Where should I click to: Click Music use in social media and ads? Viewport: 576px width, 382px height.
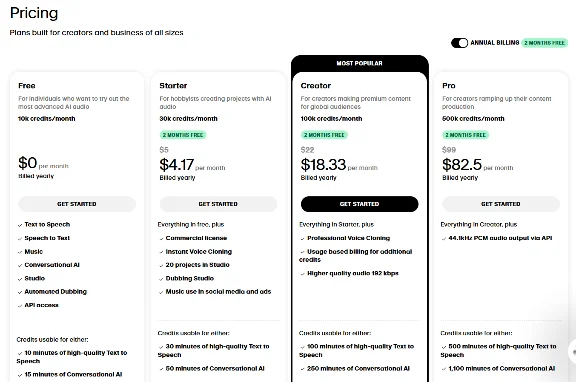(218, 292)
